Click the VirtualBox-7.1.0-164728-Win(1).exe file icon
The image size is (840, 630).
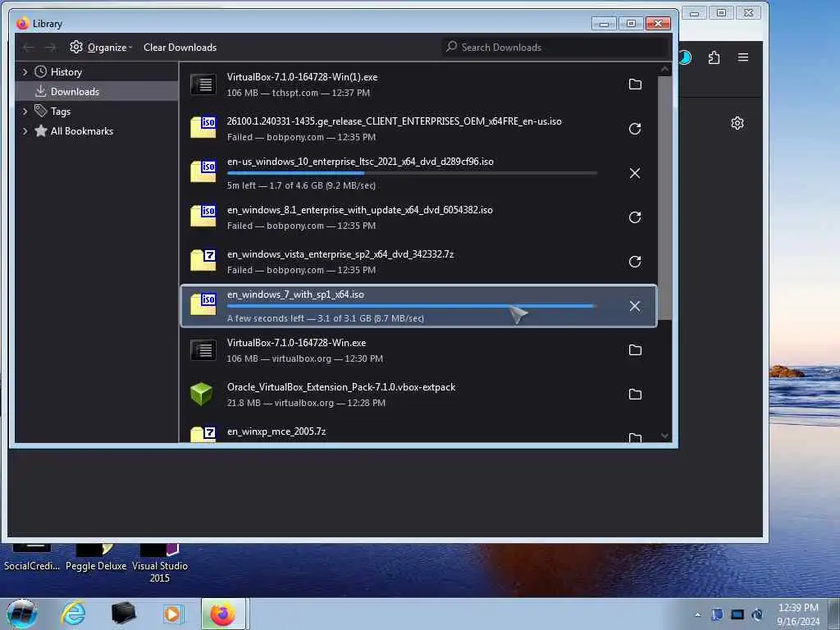(203, 84)
